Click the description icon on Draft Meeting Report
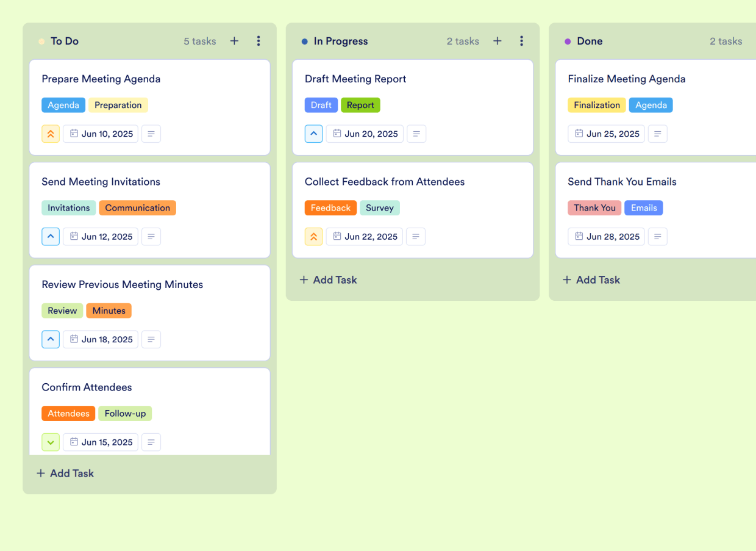Screen dimensions: 756x551 pos(416,134)
